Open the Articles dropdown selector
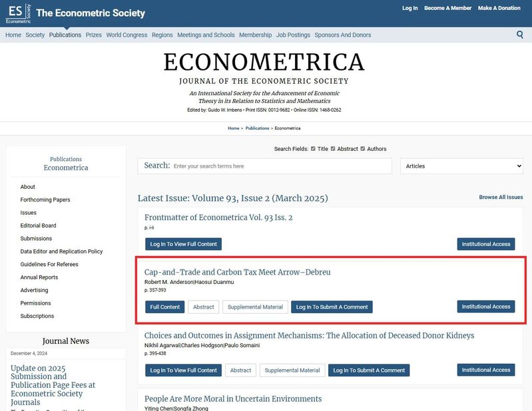Viewport: 532px width, 411px height. click(x=461, y=166)
